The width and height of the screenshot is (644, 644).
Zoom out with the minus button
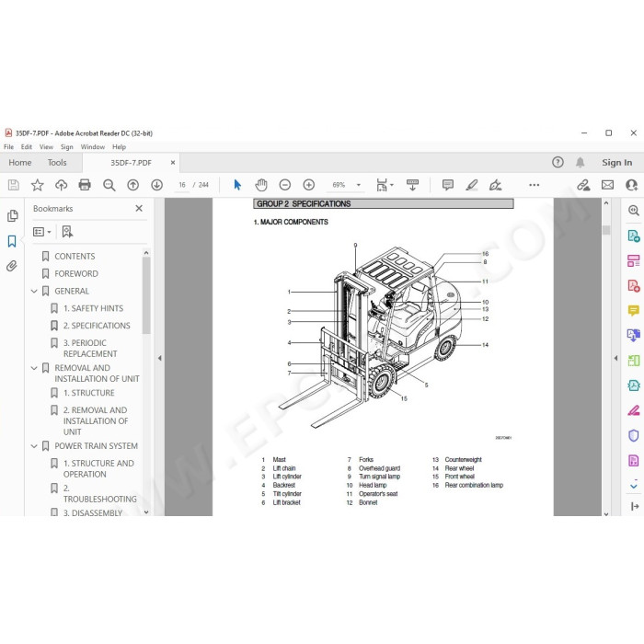284,185
